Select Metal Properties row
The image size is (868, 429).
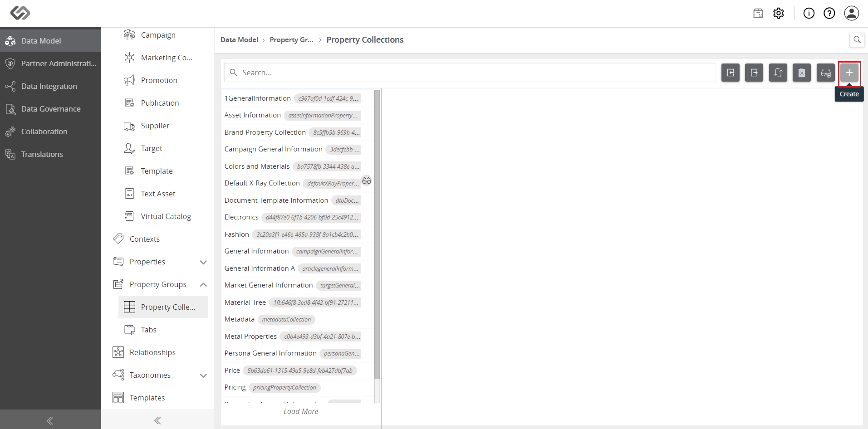298,336
